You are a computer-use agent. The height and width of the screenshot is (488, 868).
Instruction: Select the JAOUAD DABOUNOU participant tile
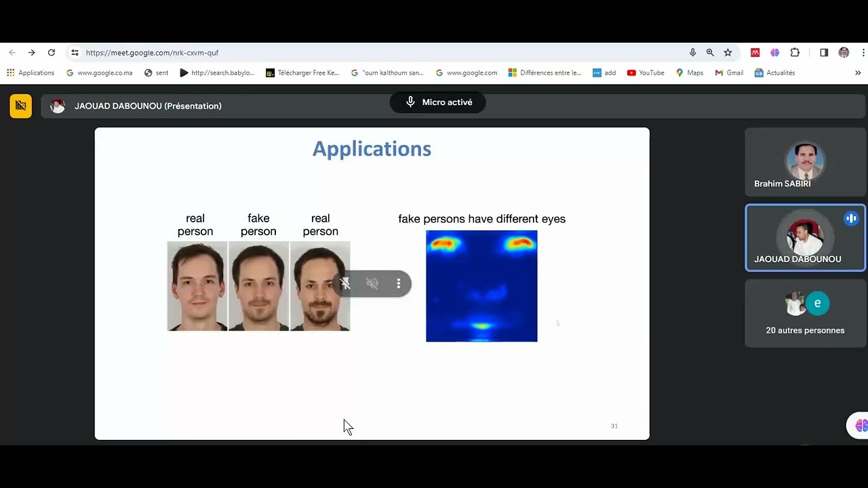[x=805, y=238]
